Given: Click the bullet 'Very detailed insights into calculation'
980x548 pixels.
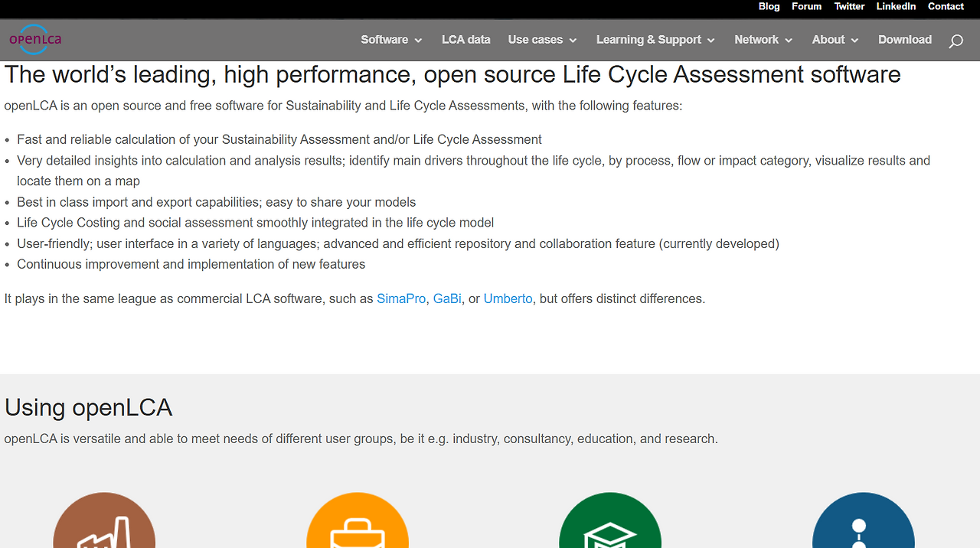Looking at the screenshot, I should (x=473, y=171).
